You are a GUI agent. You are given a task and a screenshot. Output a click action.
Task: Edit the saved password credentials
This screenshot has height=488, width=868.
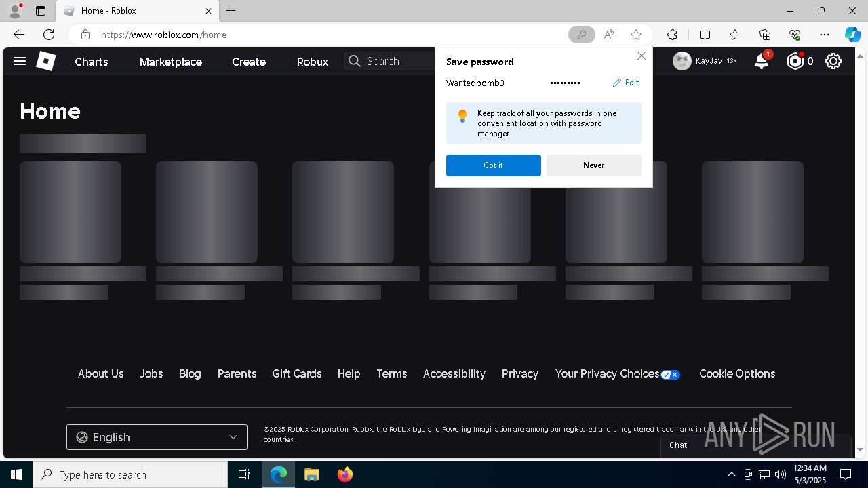click(626, 83)
